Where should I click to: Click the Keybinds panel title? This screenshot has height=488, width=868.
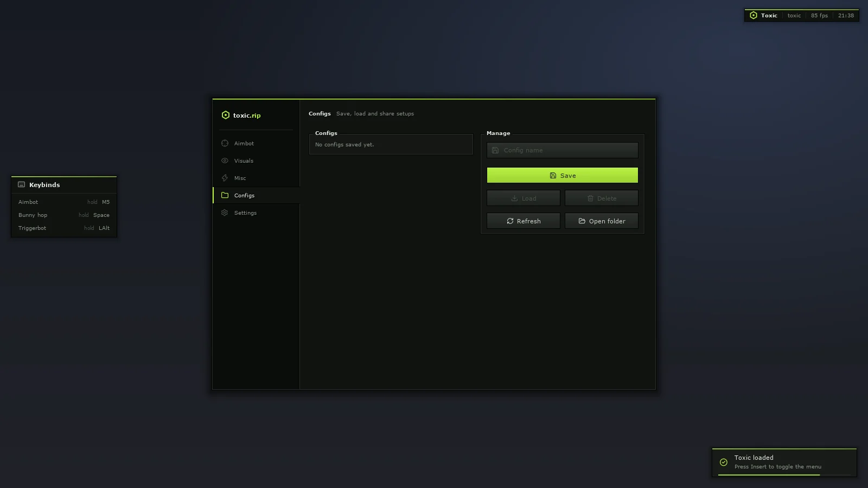(44, 185)
